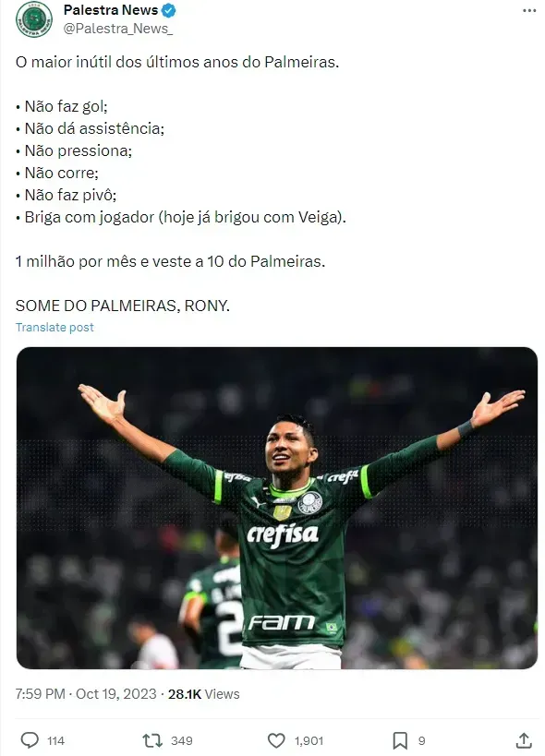Click the 349 reposts count
Image resolution: width=545 pixels, height=756 pixels.
click(x=181, y=740)
